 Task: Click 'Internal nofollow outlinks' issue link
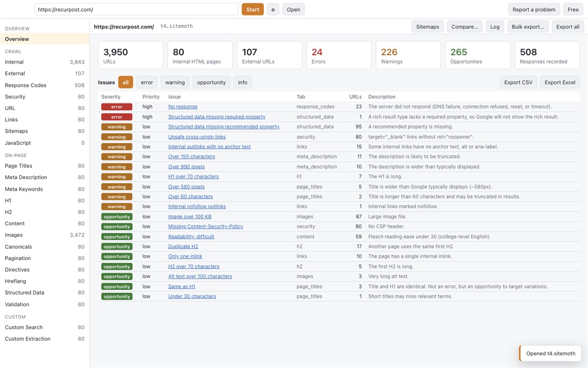(x=197, y=207)
